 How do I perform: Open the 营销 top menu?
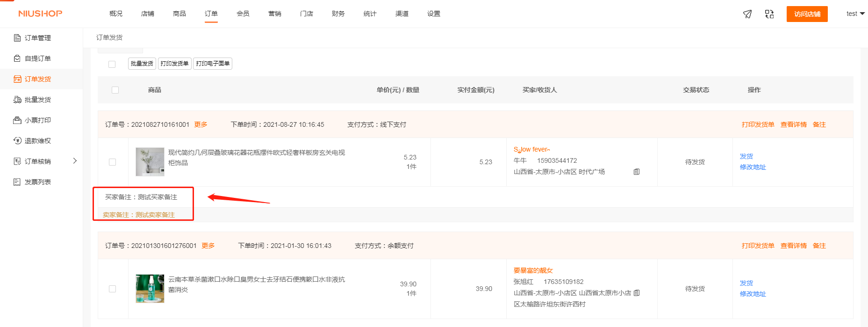click(x=275, y=14)
